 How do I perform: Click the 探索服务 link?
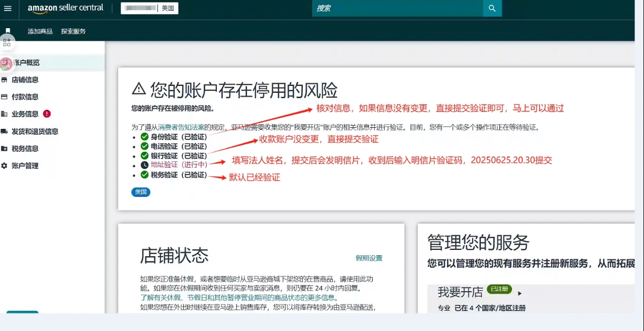pyautogui.click(x=73, y=31)
